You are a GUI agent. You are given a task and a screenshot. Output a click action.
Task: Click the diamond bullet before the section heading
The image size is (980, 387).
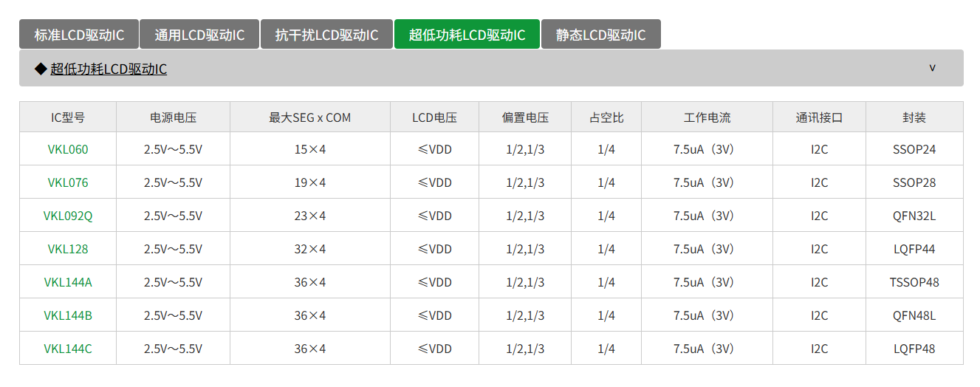coord(41,69)
